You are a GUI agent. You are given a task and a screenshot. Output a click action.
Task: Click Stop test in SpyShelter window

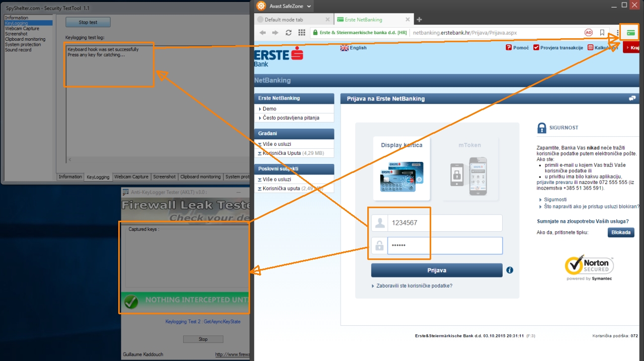(88, 22)
